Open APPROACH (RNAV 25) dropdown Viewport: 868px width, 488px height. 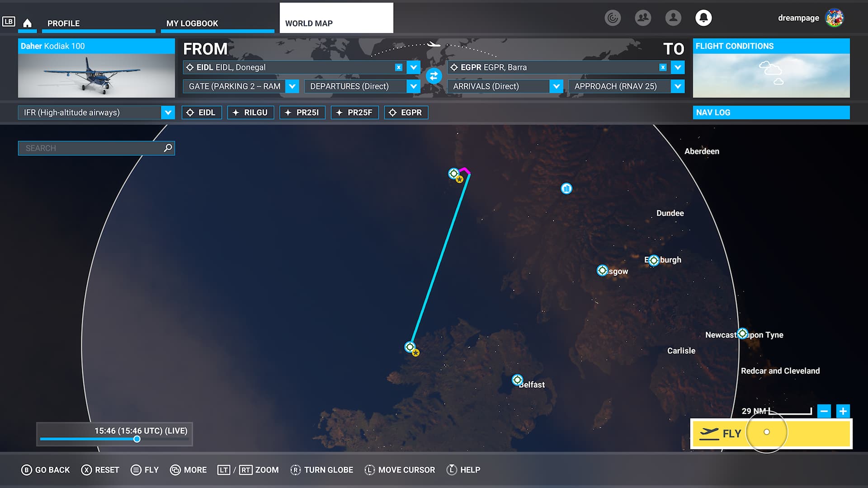[x=677, y=86]
